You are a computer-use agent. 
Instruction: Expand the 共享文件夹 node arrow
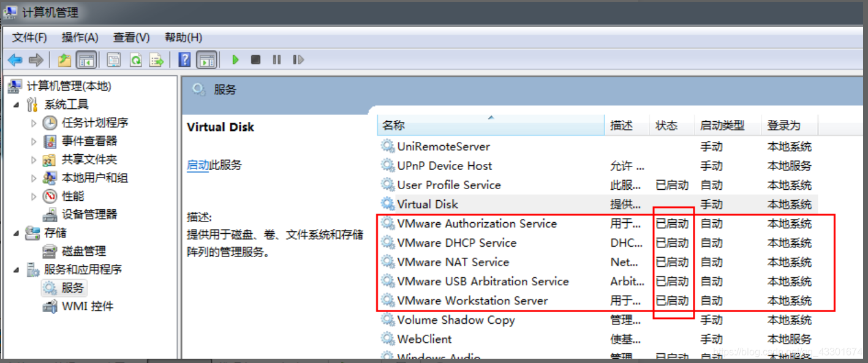34,160
